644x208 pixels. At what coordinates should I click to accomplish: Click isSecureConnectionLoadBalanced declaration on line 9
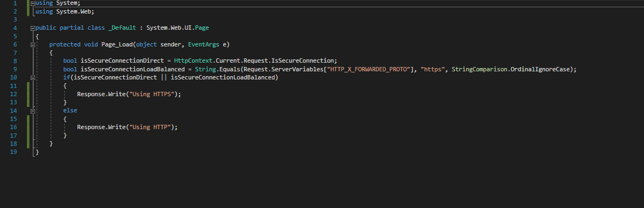click(x=133, y=69)
